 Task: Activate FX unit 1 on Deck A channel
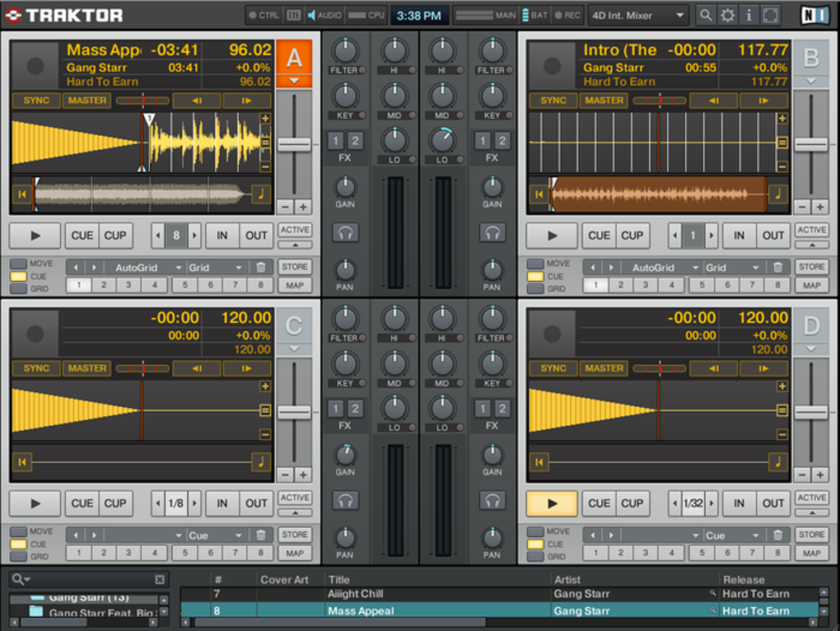click(336, 141)
